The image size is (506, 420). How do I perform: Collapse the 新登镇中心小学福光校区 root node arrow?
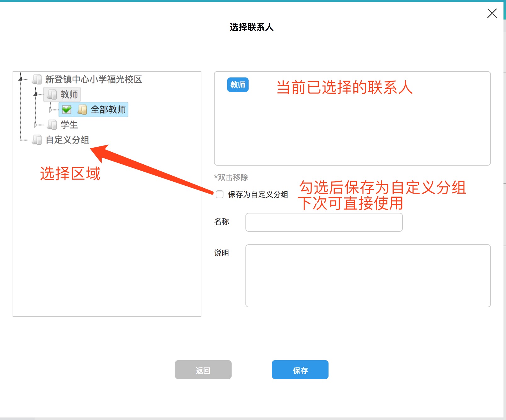[20, 79]
